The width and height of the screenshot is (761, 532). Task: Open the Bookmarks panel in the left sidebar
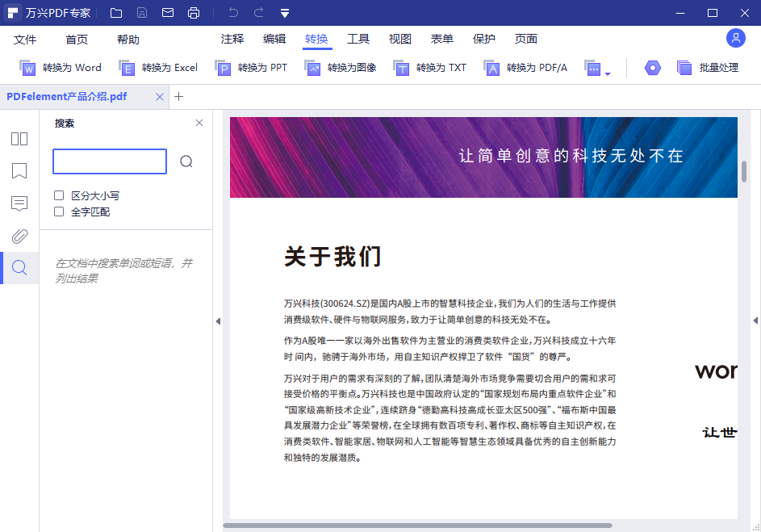tap(19, 170)
